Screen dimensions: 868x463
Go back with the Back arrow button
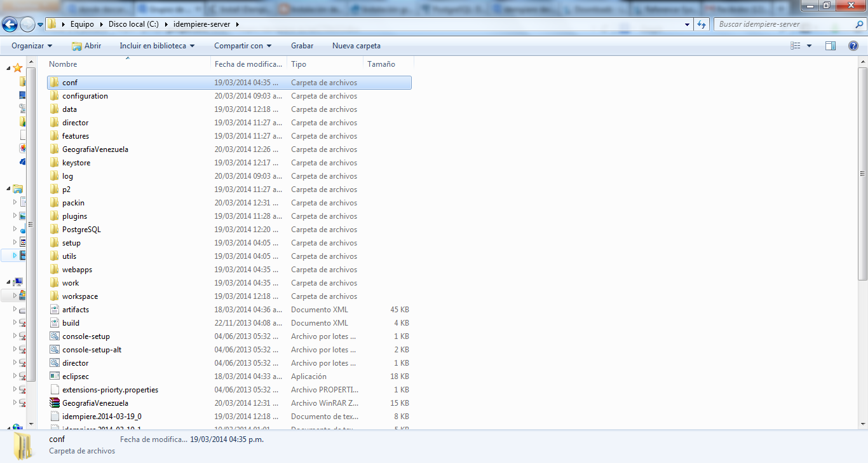(x=10, y=25)
